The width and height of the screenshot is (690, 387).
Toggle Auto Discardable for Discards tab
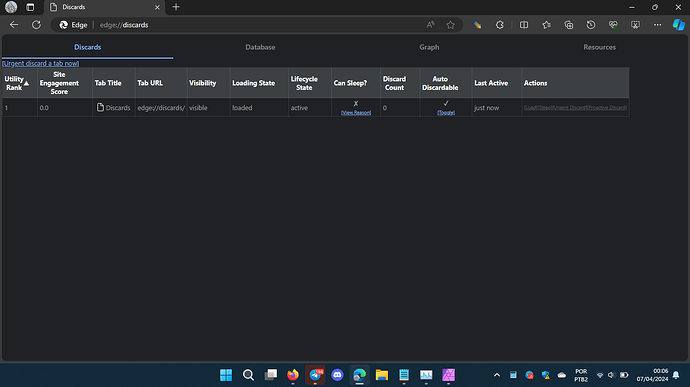[x=446, y=113]
